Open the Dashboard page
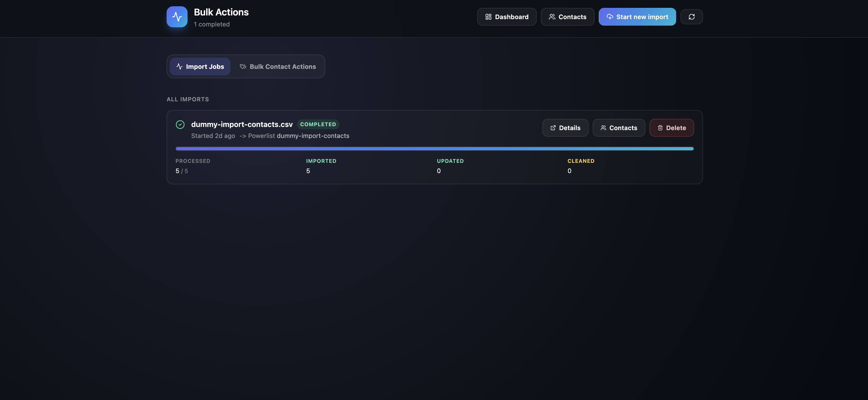The image size is (868, 400). tap(507, 17)
